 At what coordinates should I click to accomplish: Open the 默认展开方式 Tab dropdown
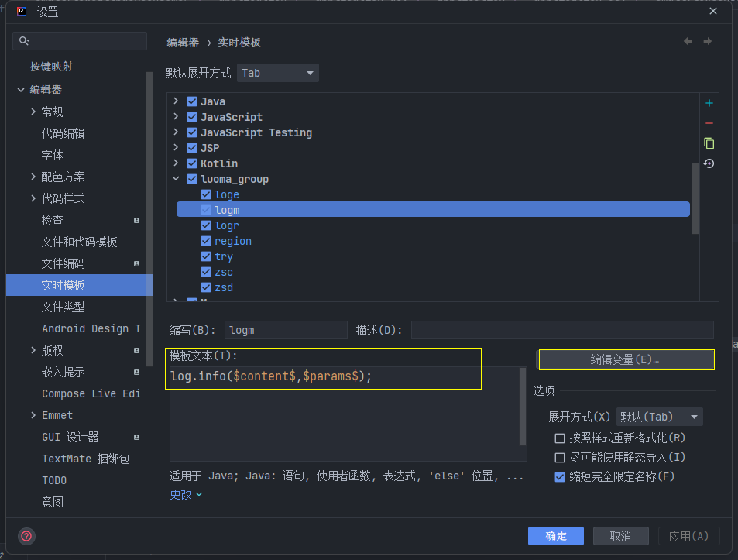[x=278, y=73]
